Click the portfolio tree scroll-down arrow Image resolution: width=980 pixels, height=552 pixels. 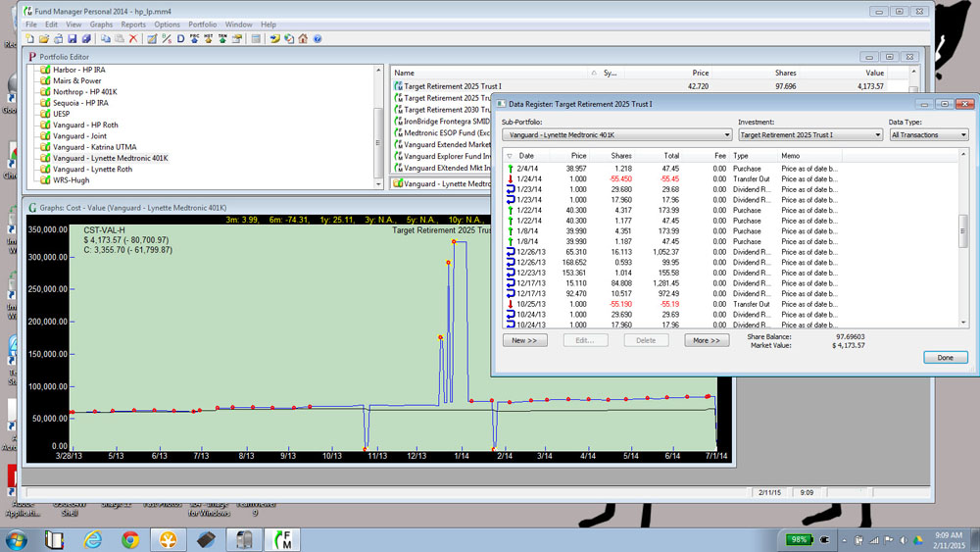pyautogui.click(x=377, y=183)
